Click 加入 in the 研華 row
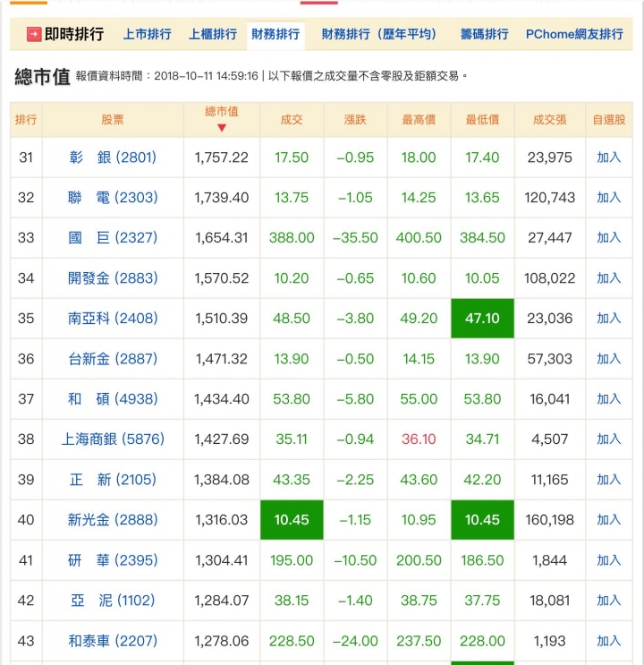The image size is (644, 665). [x=609, y=560]
